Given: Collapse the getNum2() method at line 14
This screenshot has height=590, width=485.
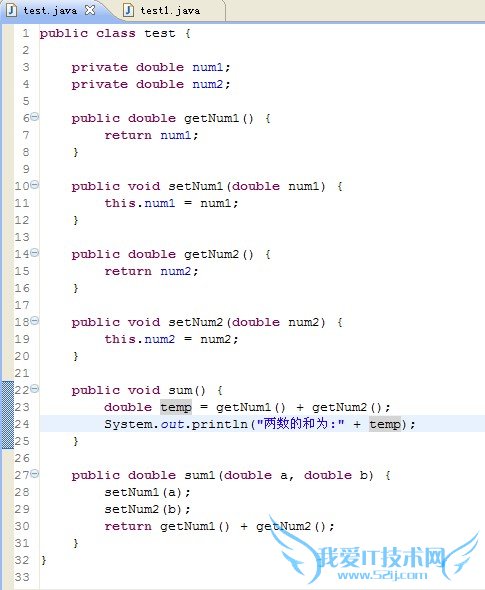Looking at the screenshot, I should (x=34, y=253).
